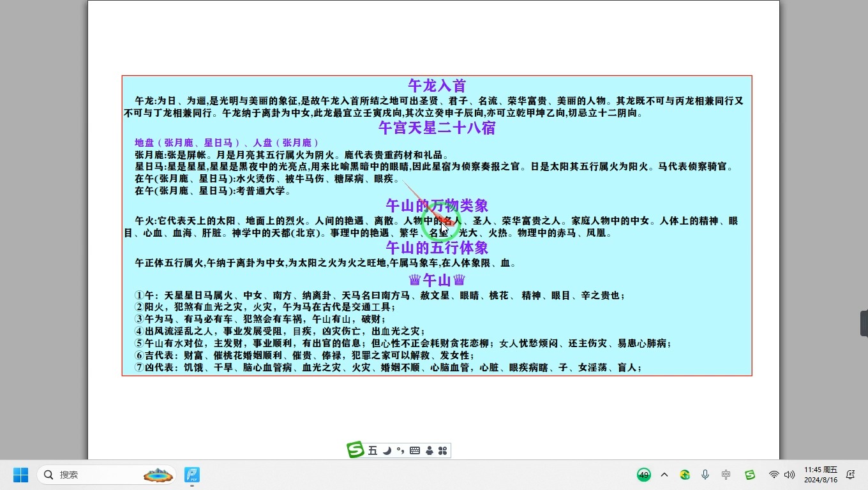Open soft keyboard icon on Sogou bar
868x490 pixels.
coord(415,450)
